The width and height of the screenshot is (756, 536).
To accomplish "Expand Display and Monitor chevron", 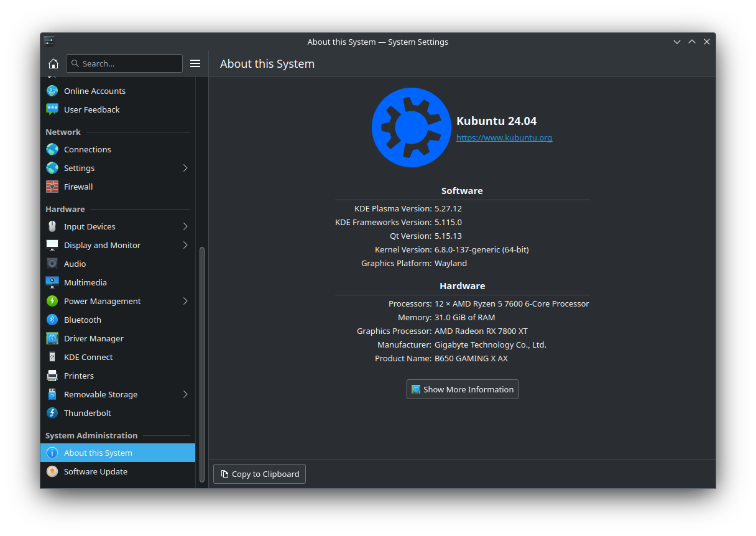I will pyautogui.click(x=185, y=245).
